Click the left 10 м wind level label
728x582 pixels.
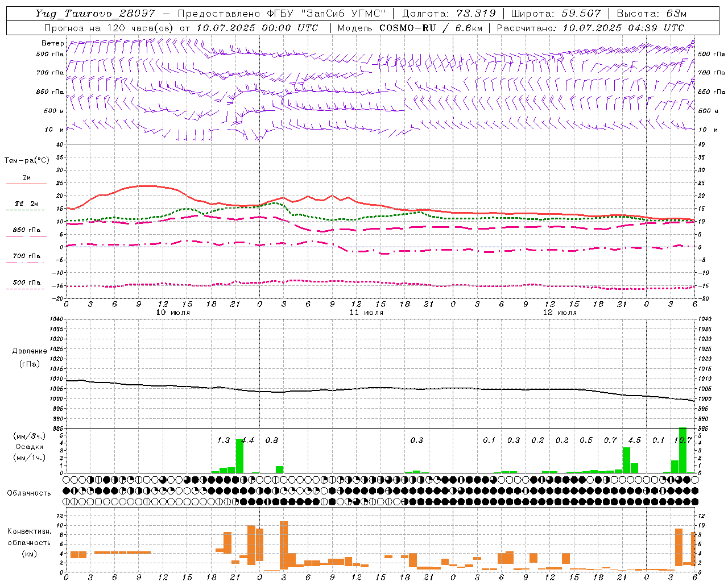(x=54, y=130)
